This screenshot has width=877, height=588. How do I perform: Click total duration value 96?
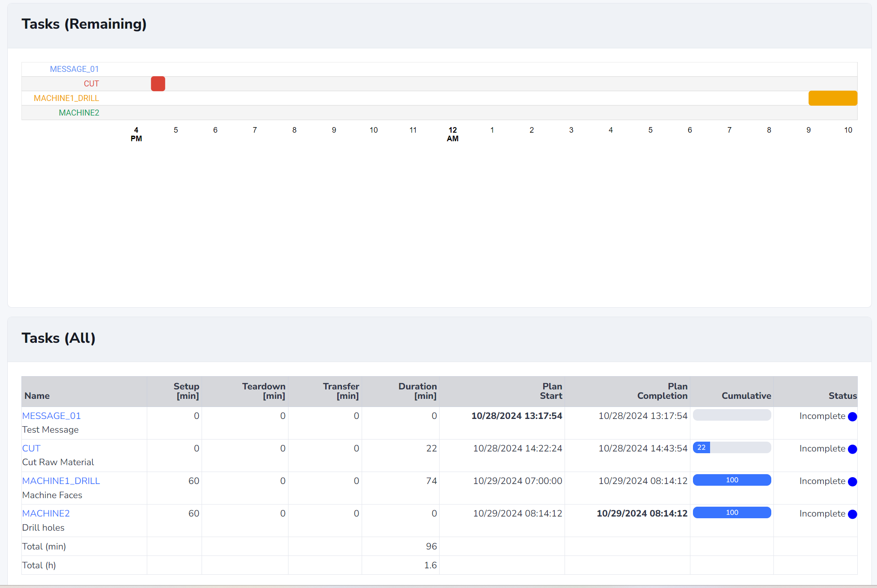click(431, 546)
